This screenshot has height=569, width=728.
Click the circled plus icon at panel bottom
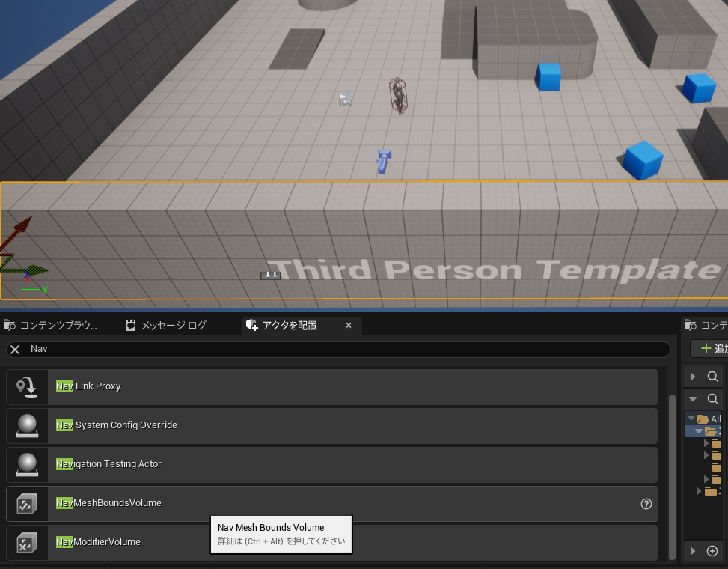tap(712, 551)
